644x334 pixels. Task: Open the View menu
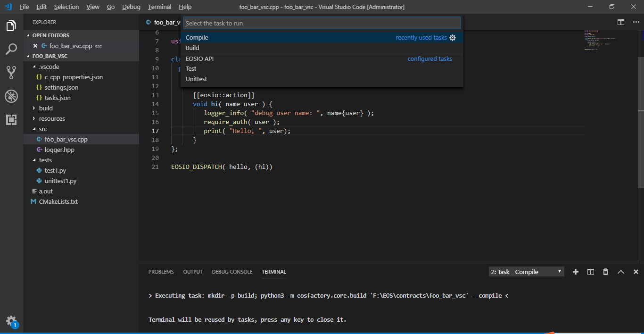[x=93, y=7]
